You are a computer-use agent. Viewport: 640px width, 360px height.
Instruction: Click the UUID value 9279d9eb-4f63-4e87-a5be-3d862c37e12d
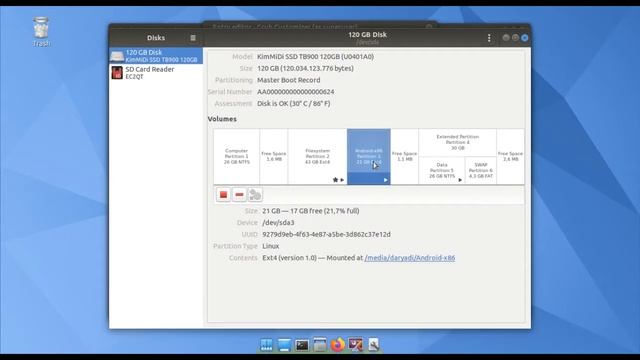(x=326, y=234)
